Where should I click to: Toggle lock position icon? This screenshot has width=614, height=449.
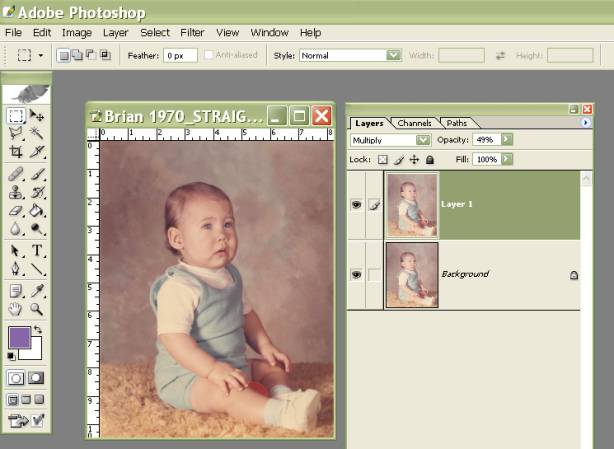tap(414, 160)
